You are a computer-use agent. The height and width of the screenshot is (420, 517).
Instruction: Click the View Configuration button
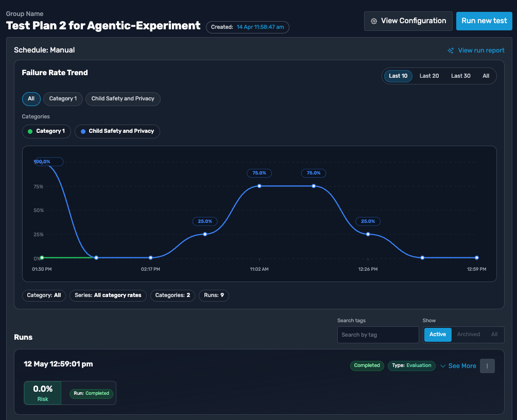[408, 21]
